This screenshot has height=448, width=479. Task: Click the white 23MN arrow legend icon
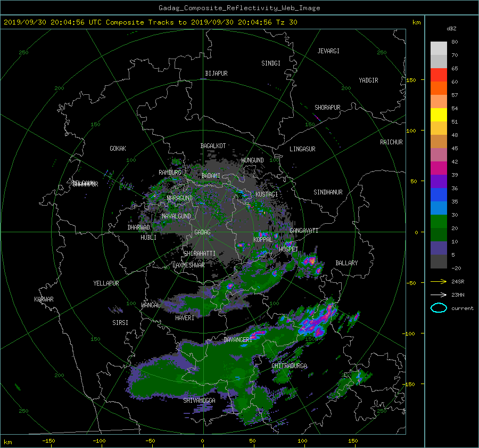[x=439, y=295]
